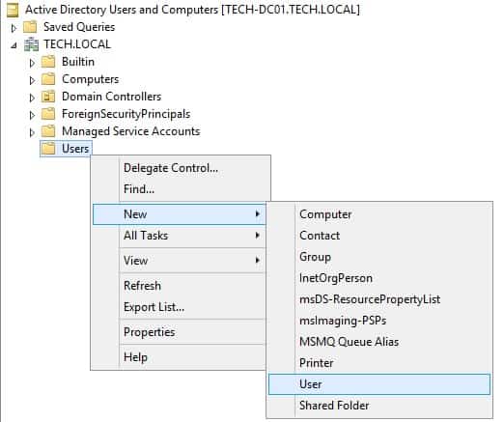Expand the Saved Queries node
Image resolution: width=504 pixels, height=422 pixels.
(x=14, y=28)
